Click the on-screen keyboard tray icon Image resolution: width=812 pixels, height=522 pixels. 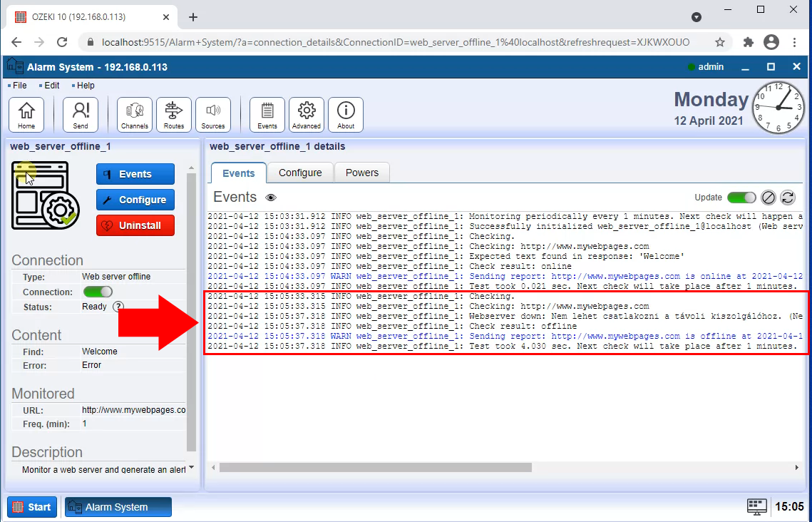point(756,507)
